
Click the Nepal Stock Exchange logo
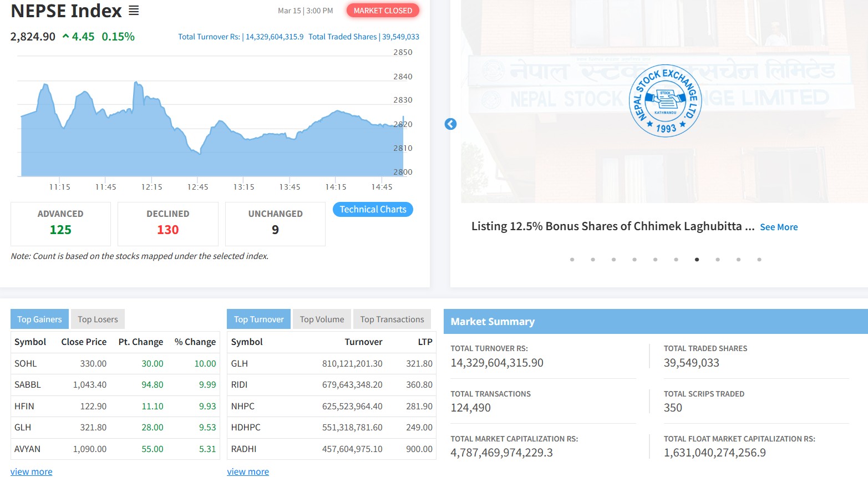click(x=665, y=101)
